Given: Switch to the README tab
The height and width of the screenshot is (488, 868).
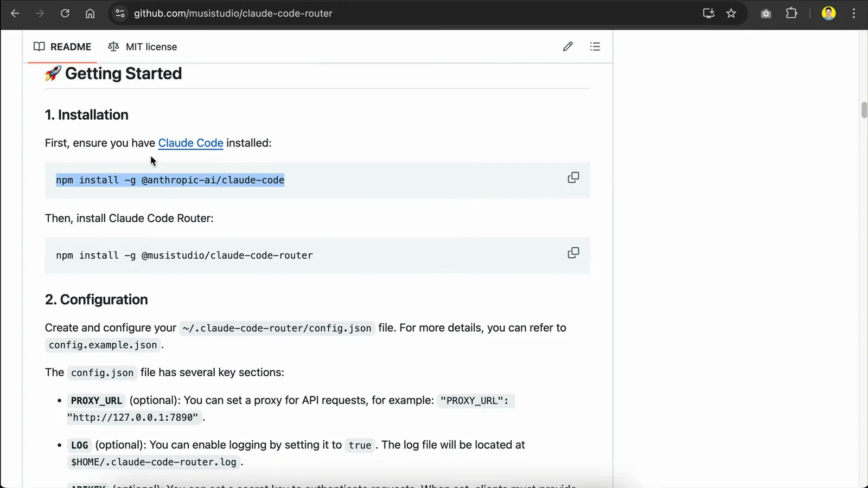Looking at the screenshot, I should pos(62,47).
